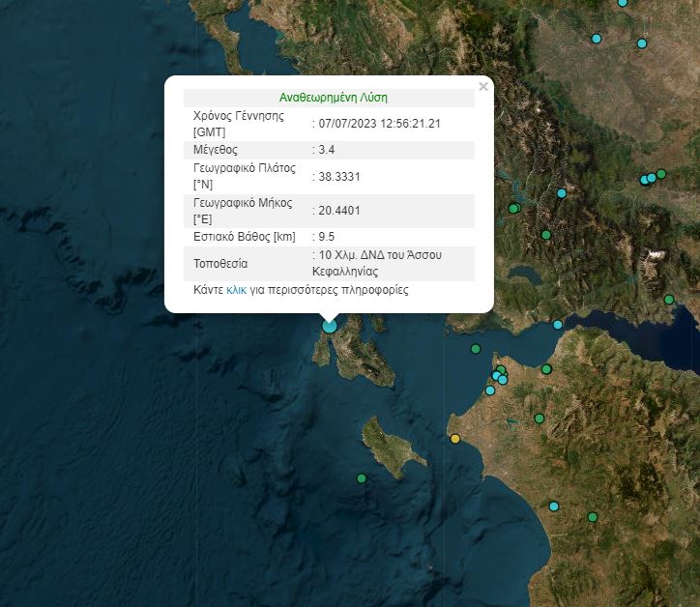
Task: Select the longitude value 20.4401
Action: coord(338,210)
